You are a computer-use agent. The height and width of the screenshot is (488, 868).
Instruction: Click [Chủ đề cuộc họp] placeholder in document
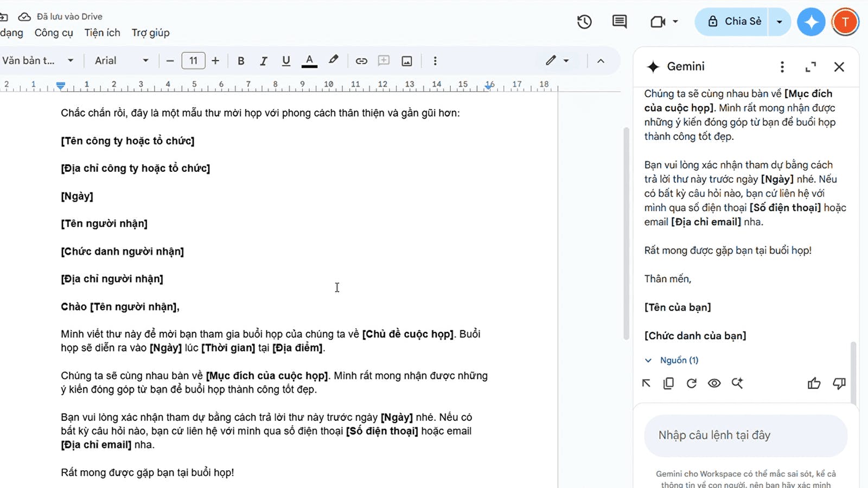point(408,334)
